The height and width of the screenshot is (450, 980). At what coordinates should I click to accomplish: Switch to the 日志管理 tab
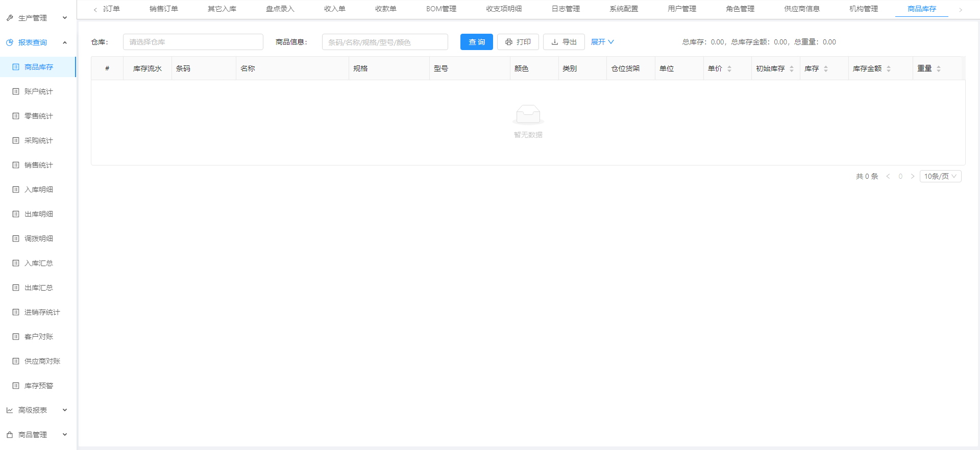coord(566,9)
